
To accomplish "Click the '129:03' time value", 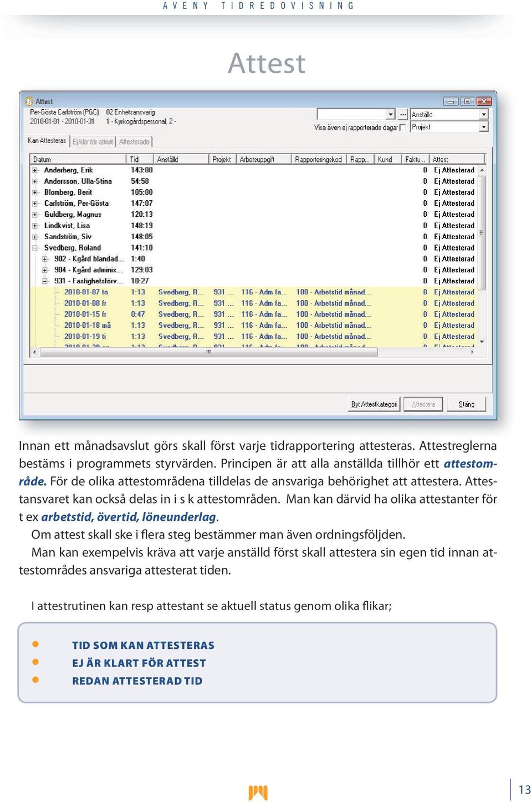I will [141, 270].
